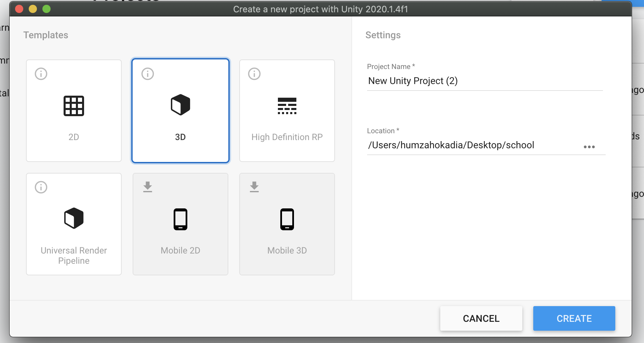Choose the 3D template label
Image resolution: width=644 pixels, height=343 pixels.
point(180,137)
